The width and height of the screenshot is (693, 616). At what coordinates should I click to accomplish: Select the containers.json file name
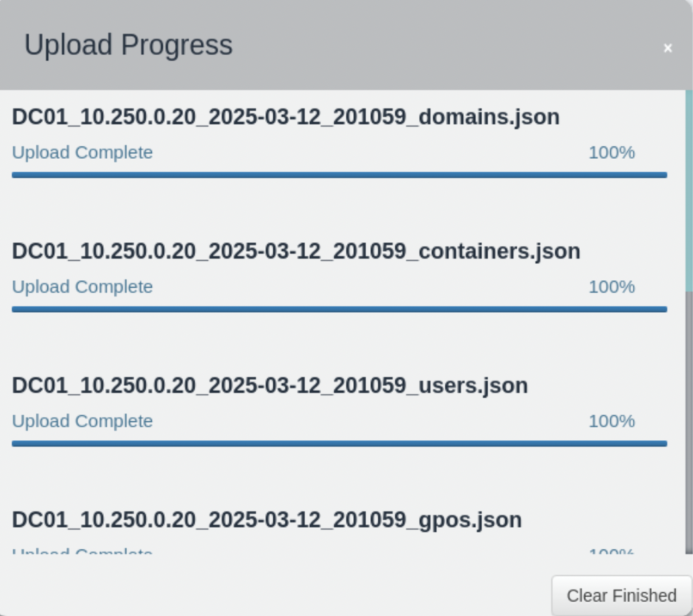[x=296, y=252]
